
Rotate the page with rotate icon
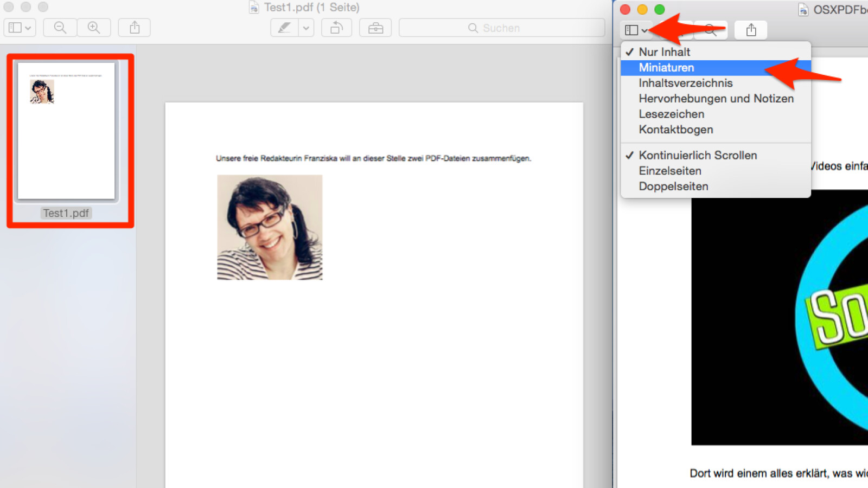[336, 28]
